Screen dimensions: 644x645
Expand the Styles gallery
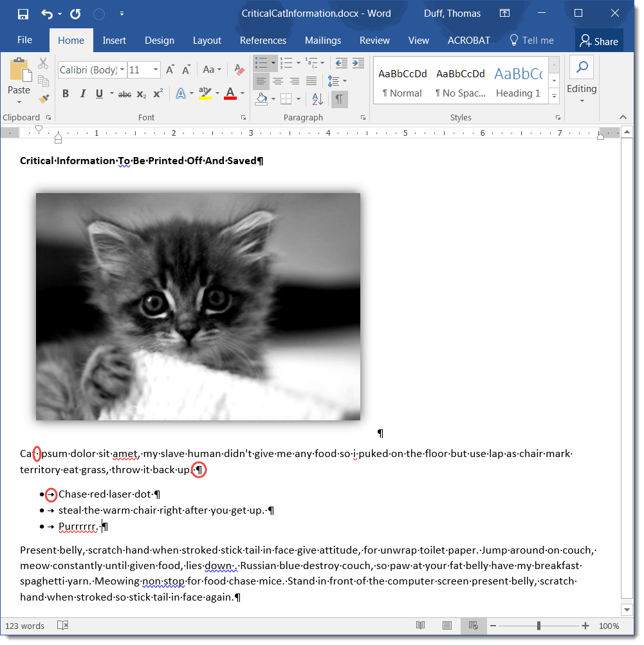click(553, 95)
